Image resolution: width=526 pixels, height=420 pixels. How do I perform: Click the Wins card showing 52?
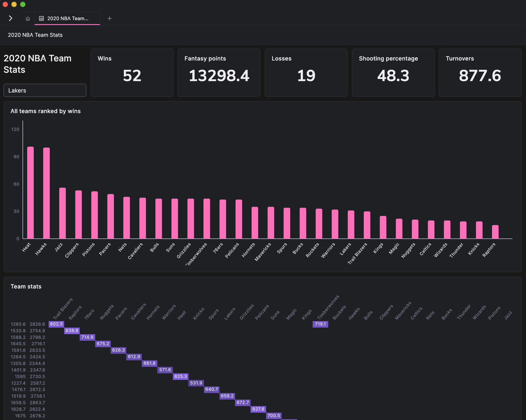(132, 73)
